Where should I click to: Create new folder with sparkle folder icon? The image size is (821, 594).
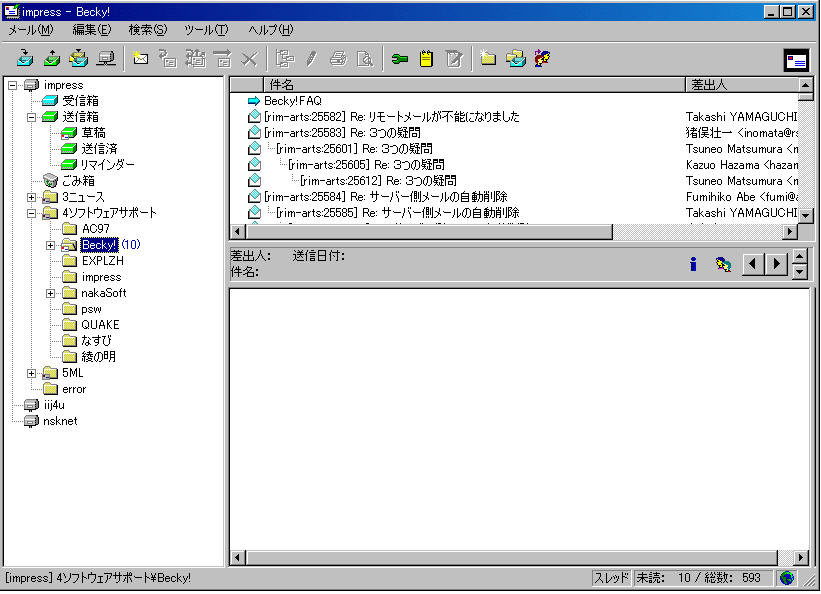[488, 58]
